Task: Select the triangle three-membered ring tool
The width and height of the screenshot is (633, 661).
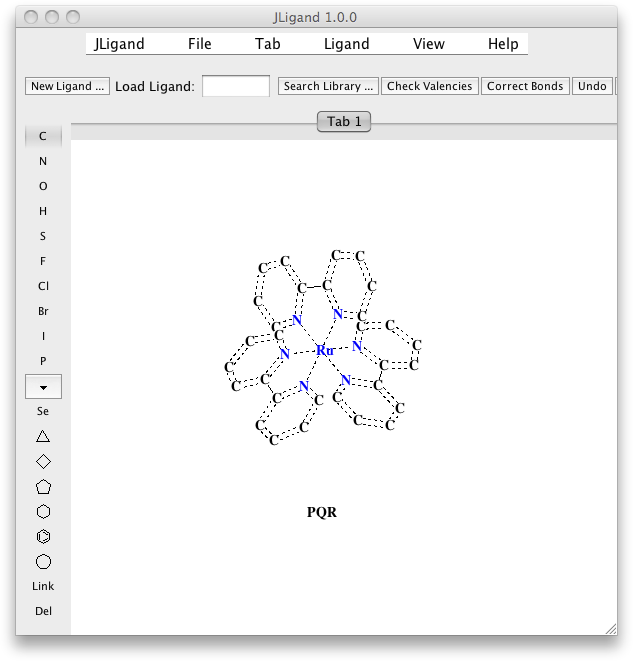Action: point(43,436)
